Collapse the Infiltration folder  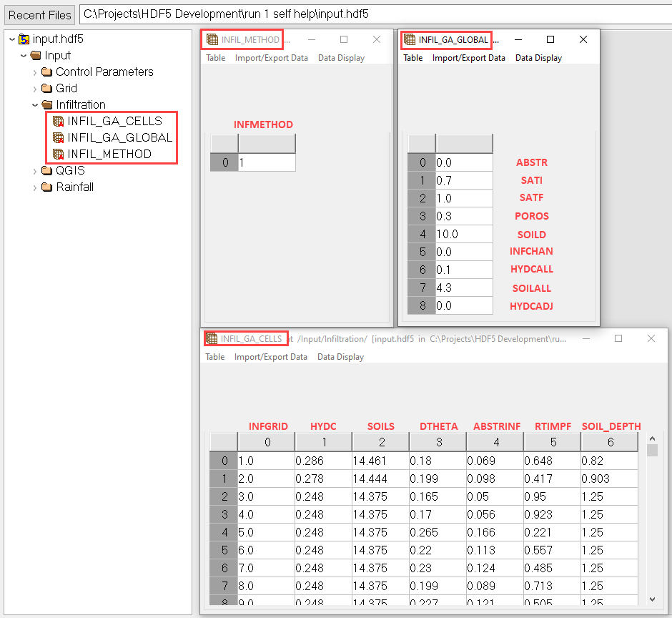tap(35, 105)
